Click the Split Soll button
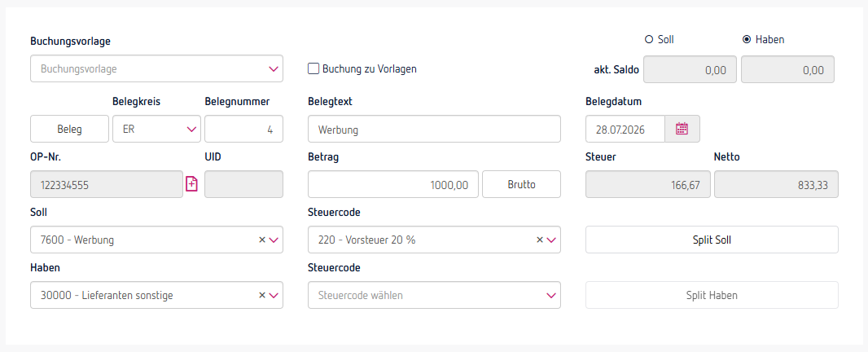The height and width of the screenshot is (352, 868). (712, 240)
